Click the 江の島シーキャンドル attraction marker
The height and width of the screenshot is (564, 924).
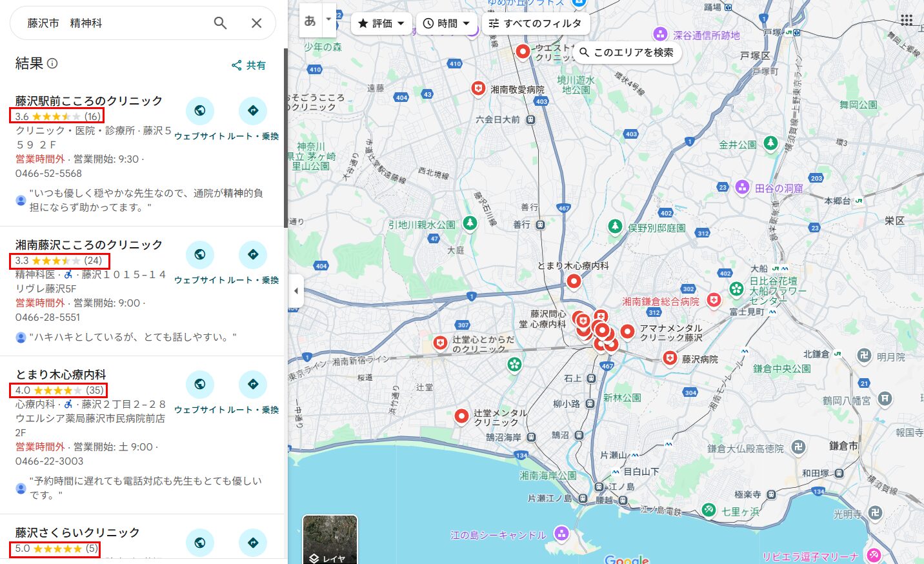click(x=561, y=533)
